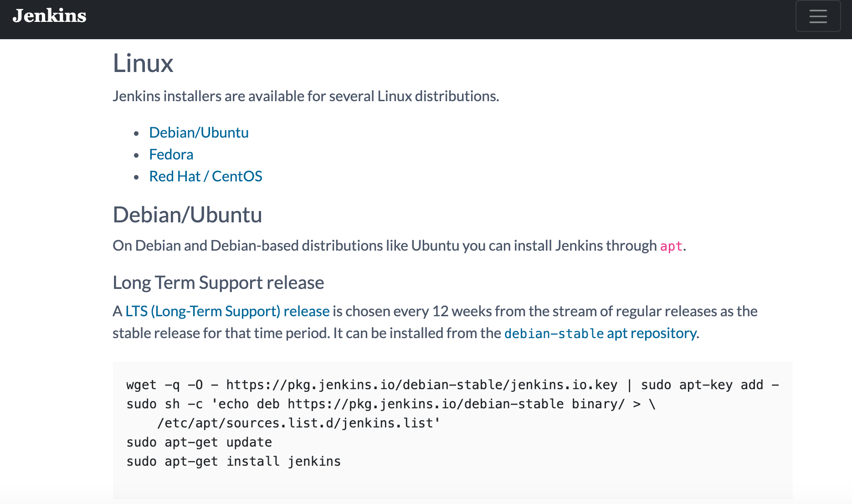
Task: Click the wget command line in code block
Action: click(452, 385)
